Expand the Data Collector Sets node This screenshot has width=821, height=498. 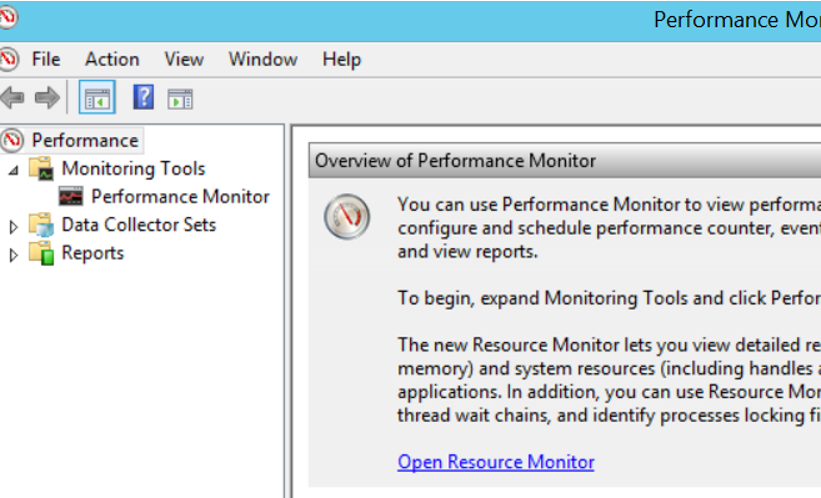14,227
